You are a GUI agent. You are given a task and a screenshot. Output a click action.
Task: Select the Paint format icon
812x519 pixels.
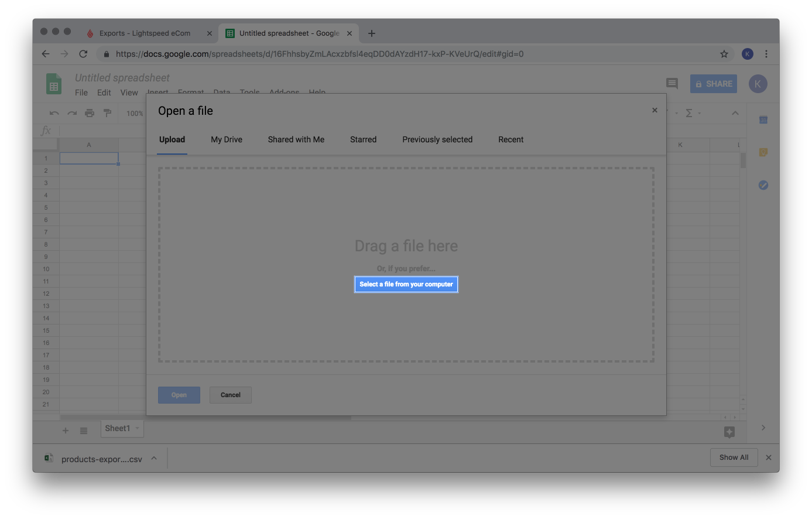(107, 113)
